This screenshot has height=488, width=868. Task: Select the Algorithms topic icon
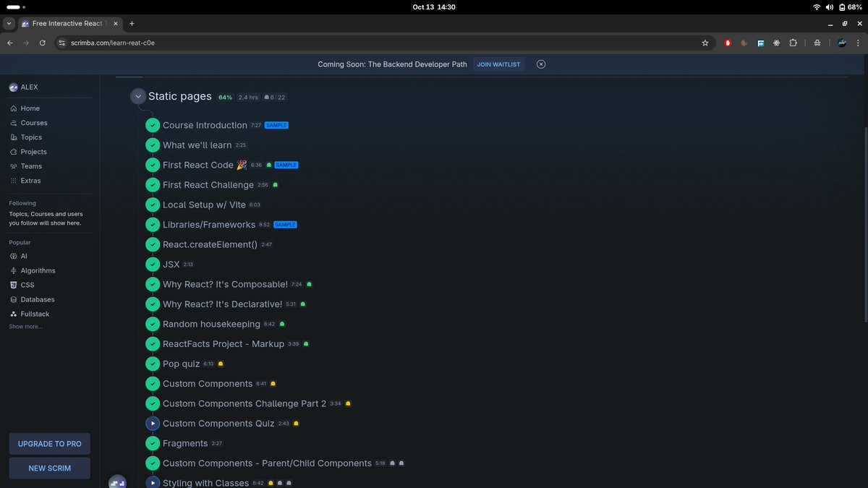pyautogui.click(x=14, y=270)
